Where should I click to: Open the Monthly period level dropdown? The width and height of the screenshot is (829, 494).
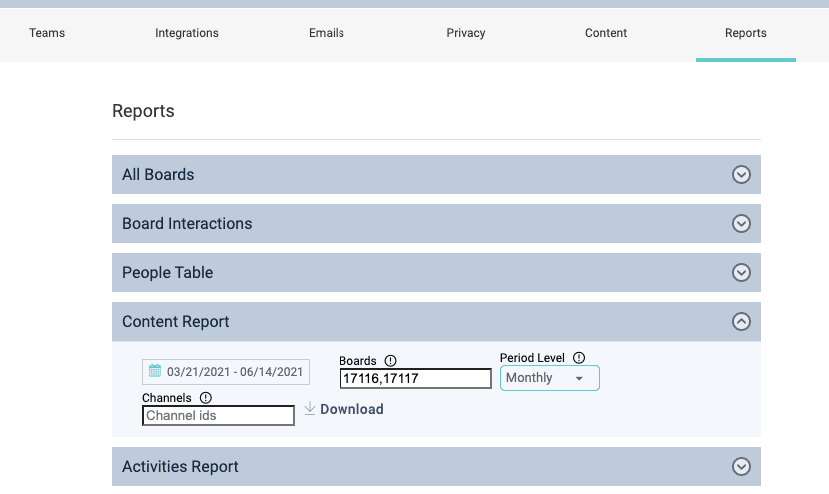pyautogui.click(x=549, y=378)
